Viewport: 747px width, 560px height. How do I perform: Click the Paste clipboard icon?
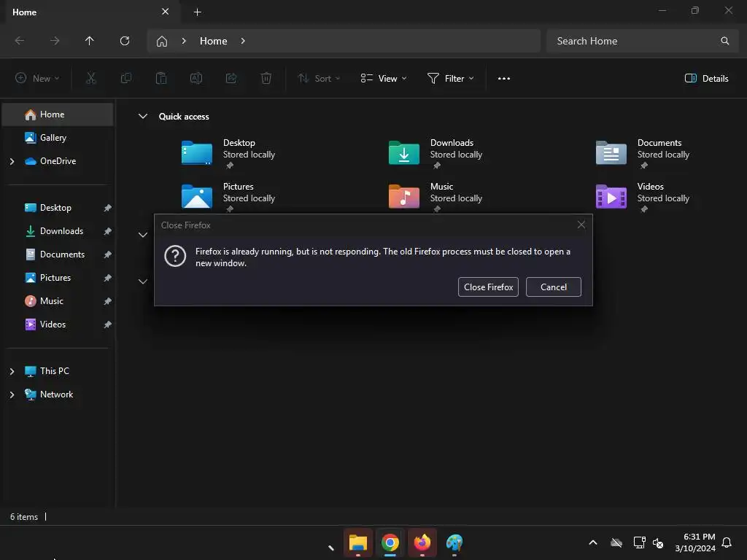click(x=161, y=78)
